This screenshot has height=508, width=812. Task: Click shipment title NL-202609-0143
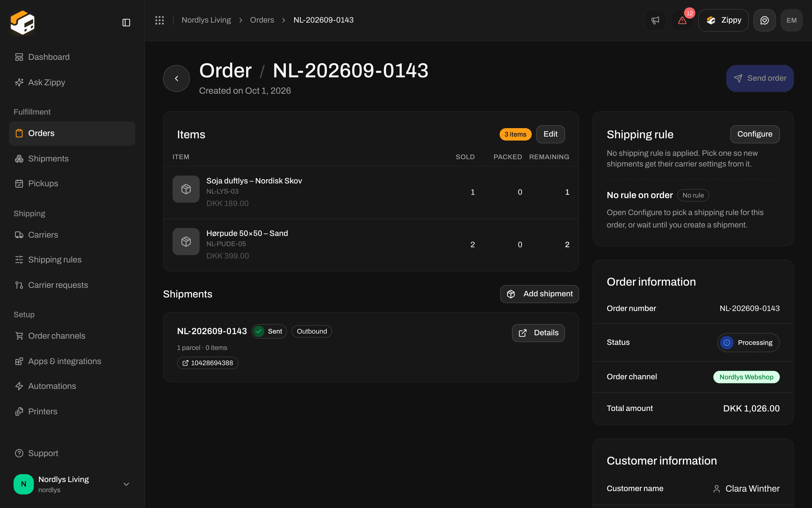coord(212,331)
